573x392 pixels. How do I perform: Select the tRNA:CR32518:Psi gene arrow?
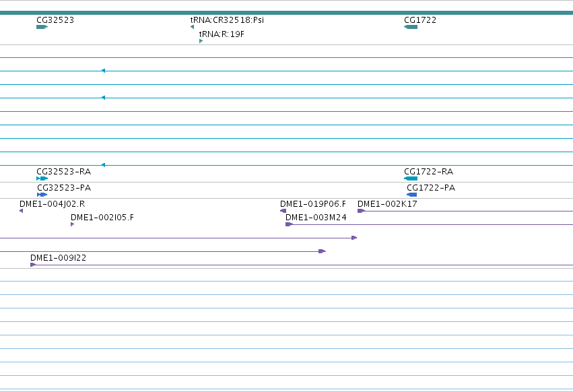(x=192, y=27)
